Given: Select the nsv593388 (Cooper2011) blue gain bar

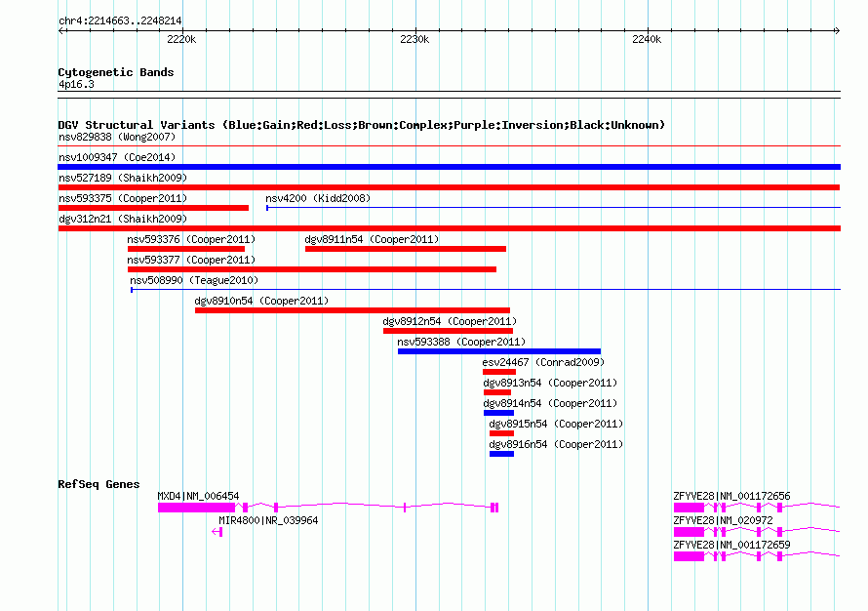Looking at the screenshot, I should point(498,351).
